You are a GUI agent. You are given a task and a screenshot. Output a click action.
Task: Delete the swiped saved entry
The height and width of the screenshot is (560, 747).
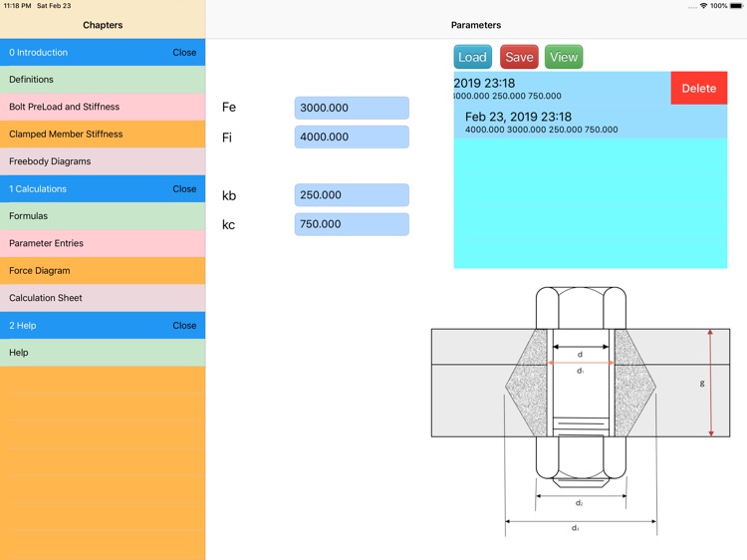click(699, 88)
